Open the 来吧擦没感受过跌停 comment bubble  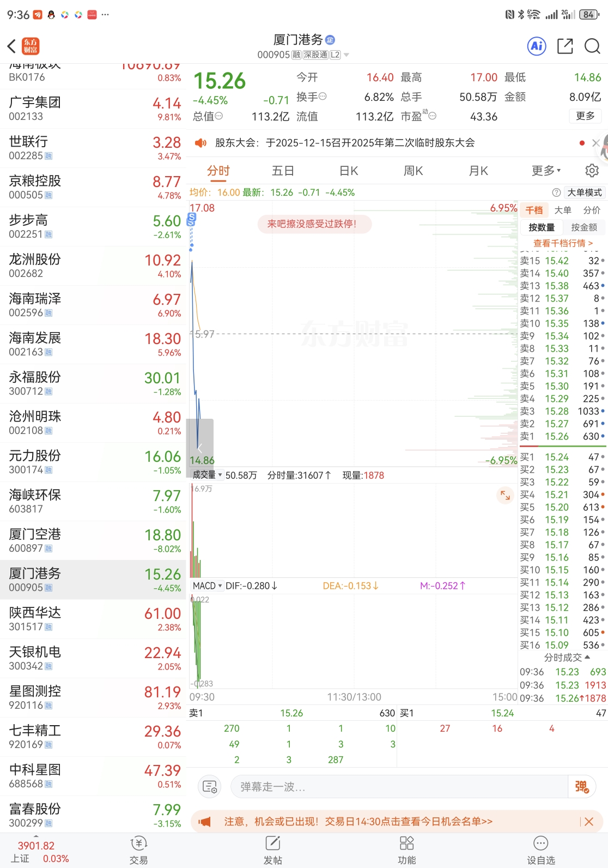tap(314, 224)
